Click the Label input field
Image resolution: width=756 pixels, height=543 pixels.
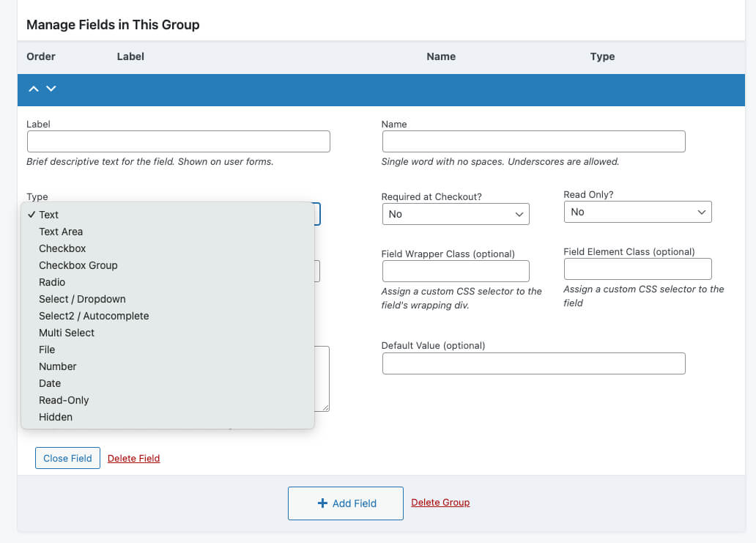179,141
